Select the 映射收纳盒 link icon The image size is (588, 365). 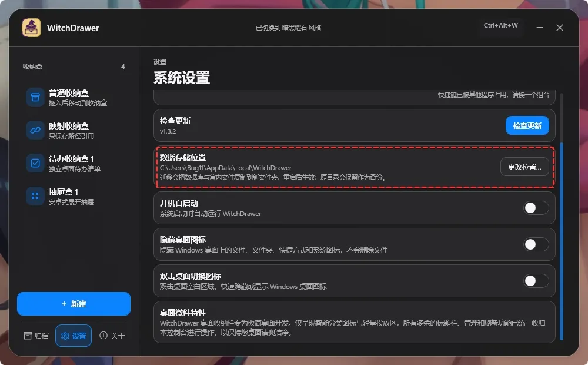(35, 130)
